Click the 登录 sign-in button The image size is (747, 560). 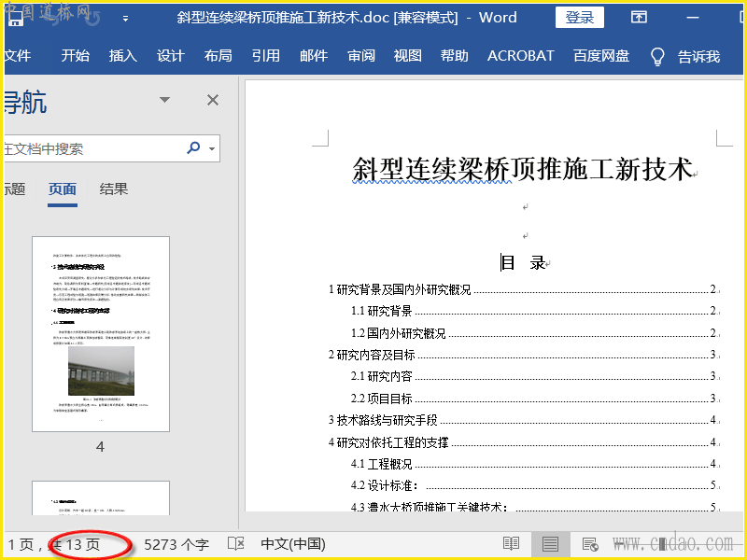coord(580,17)
